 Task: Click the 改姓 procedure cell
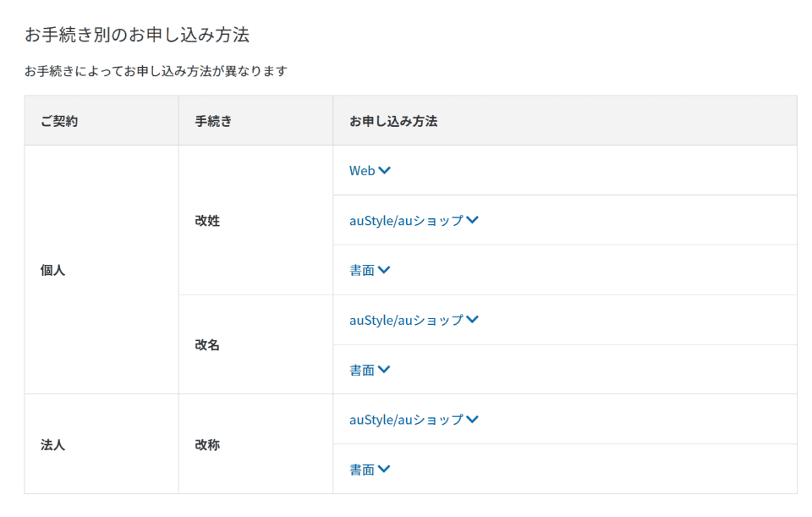tap(255, 220)
